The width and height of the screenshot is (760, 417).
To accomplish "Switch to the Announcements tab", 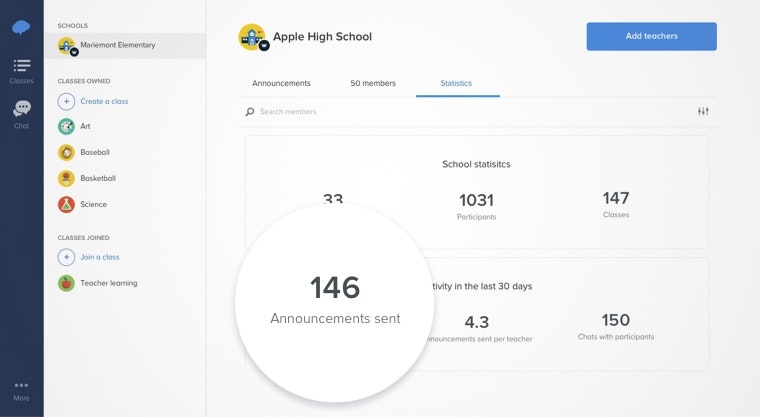I will [x=281, y=83].
